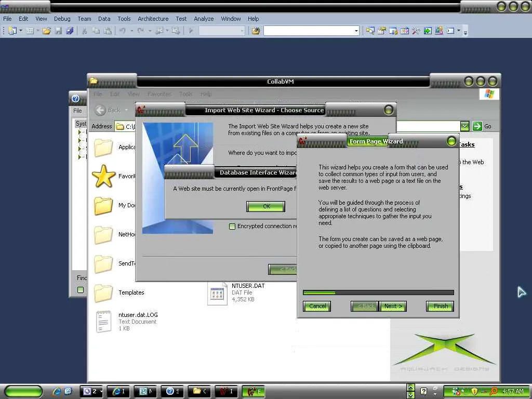
Task: Click the magnifier icon in system tray
Action: tap(494, 391)
